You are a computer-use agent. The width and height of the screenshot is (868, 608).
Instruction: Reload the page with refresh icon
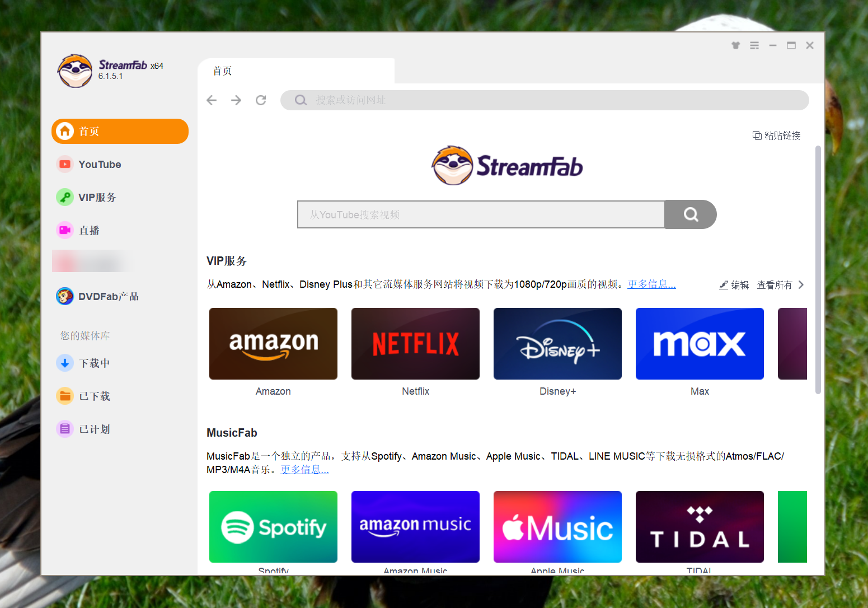point(261,100)
